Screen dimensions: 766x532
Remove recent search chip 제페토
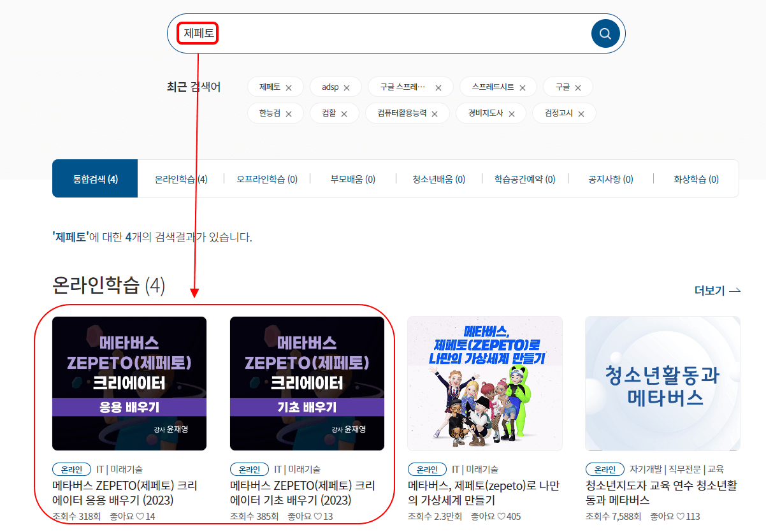[289, 88]
